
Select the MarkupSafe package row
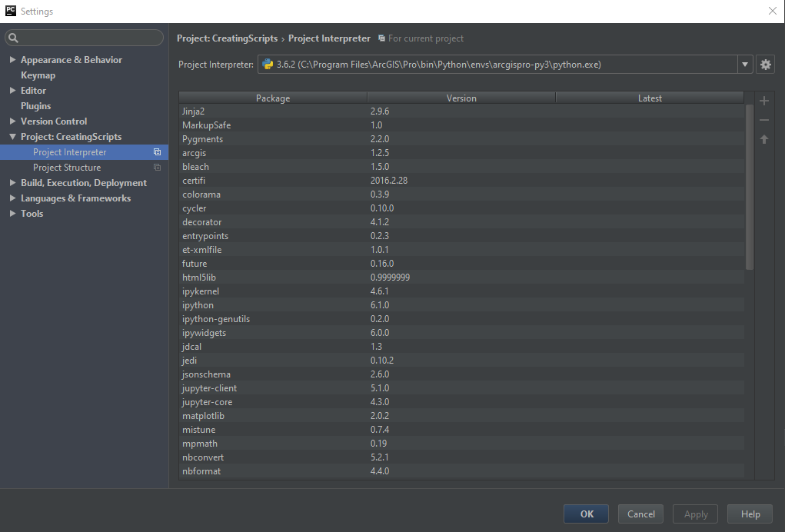pos(461,125)
